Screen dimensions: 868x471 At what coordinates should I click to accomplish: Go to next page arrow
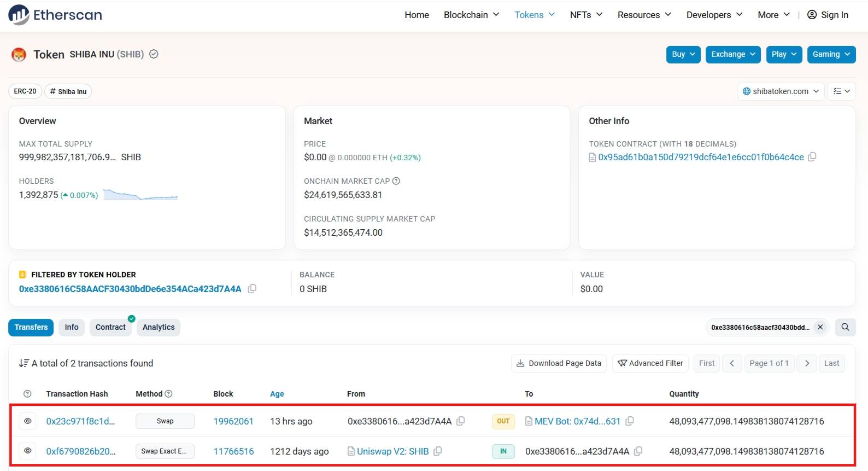coord(807,363)
